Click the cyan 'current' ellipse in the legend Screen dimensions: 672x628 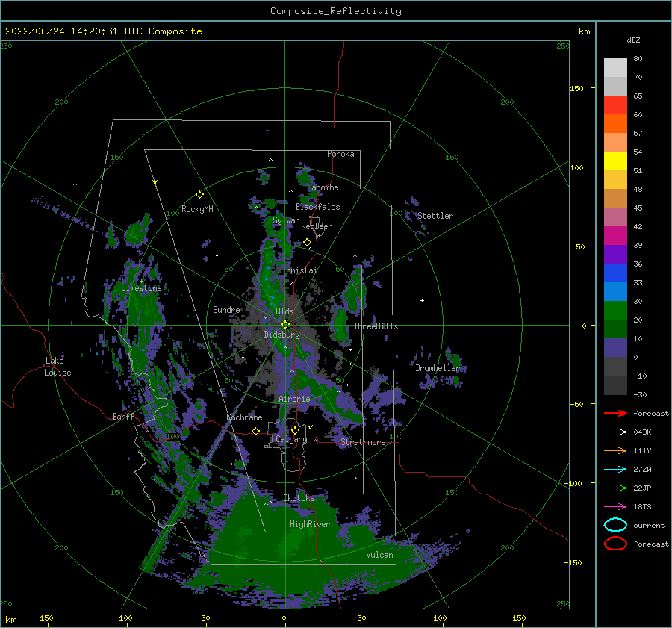615,525
